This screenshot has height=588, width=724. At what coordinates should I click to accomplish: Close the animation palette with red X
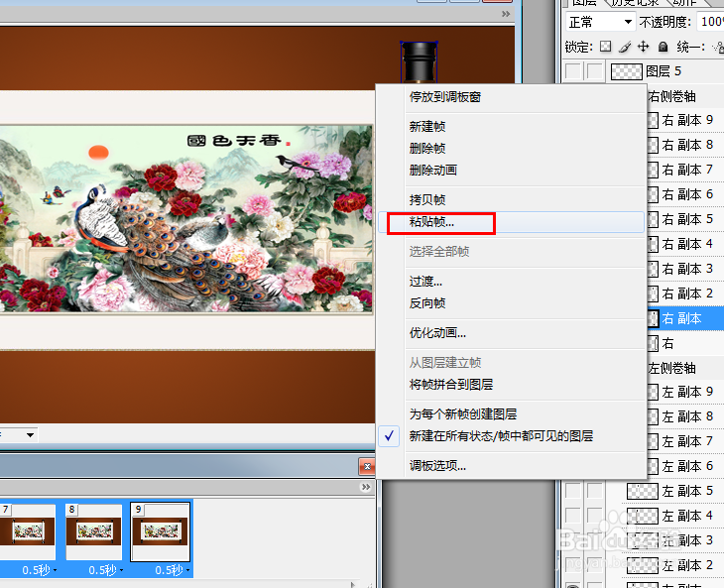tap(367, 467)
